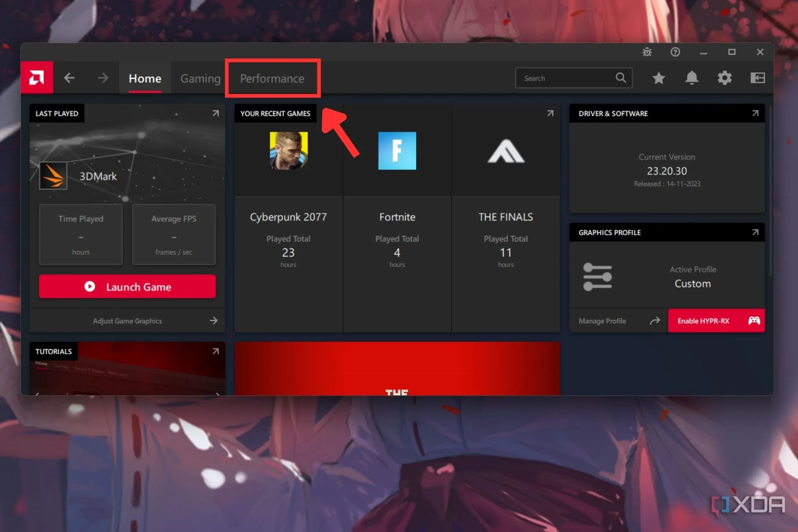Image resolution: width=798 pixels, height=532 pixels.
Task: Click the play icon on Launch Game
Action: (x=90, y=287)
